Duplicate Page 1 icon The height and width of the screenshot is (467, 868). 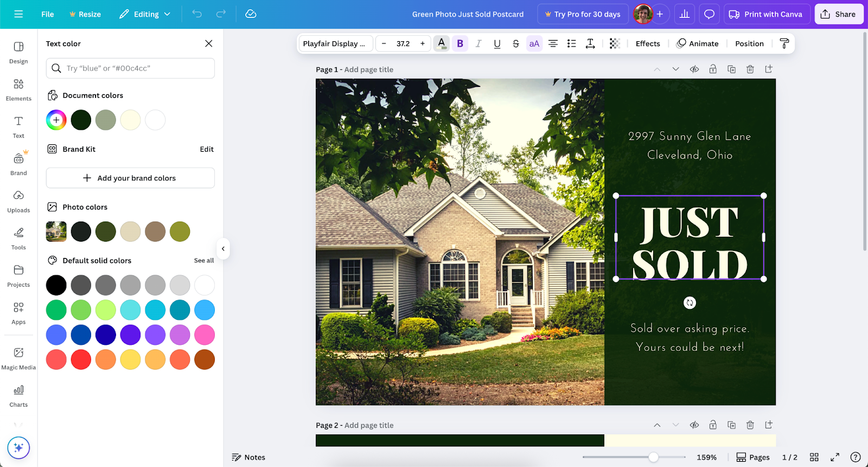click(731, 70)
